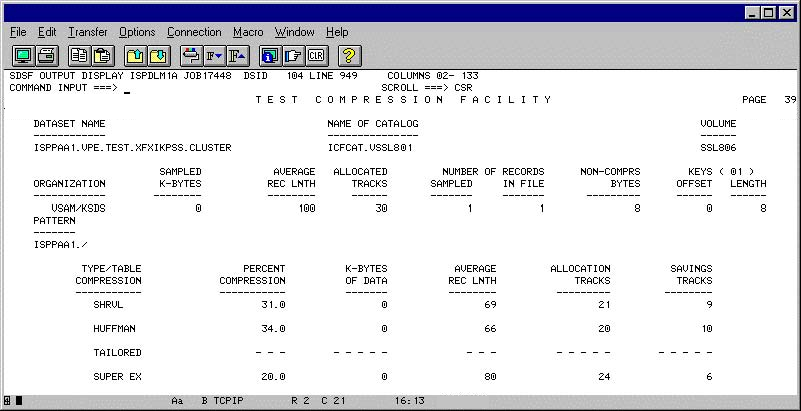Click the increase font size icon

(238, 55)
